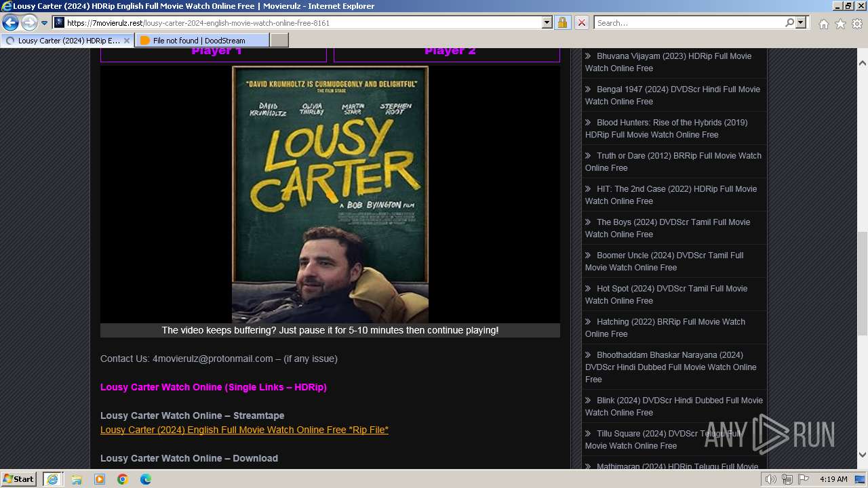Click the scrollbar up arrow
This screenshot has height=488, width=868.
862,63
